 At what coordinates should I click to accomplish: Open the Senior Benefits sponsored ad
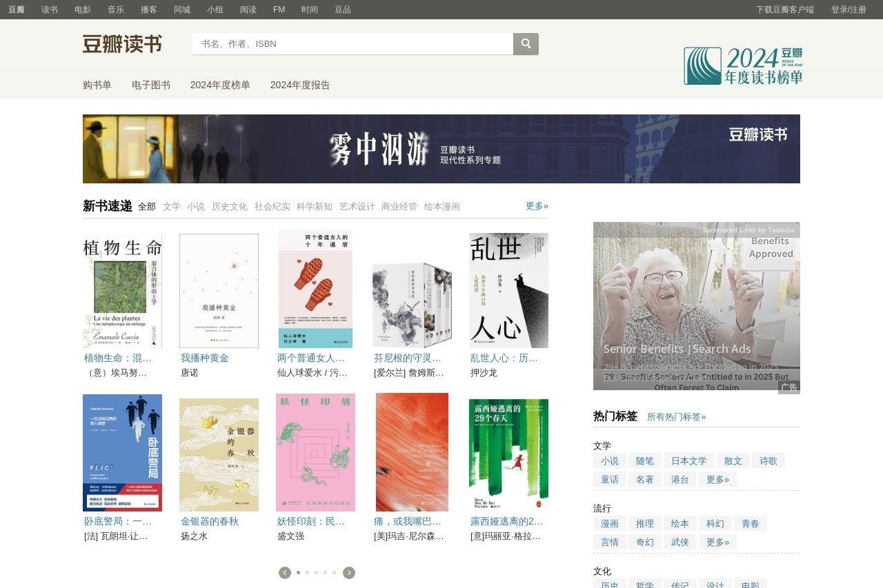coord(697,306)
